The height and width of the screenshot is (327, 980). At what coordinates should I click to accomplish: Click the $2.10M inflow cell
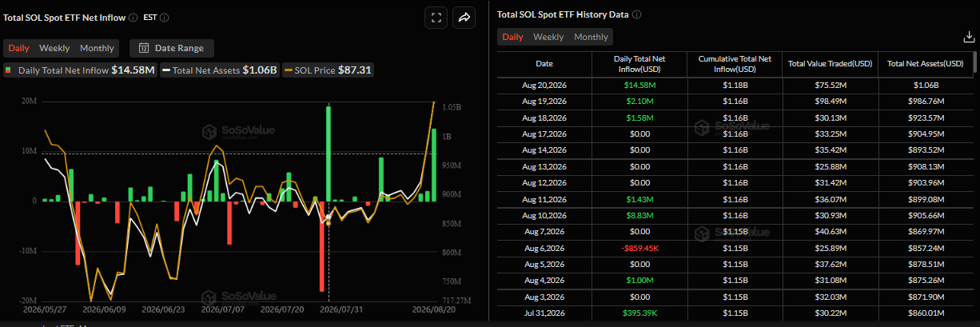point(638,102)
